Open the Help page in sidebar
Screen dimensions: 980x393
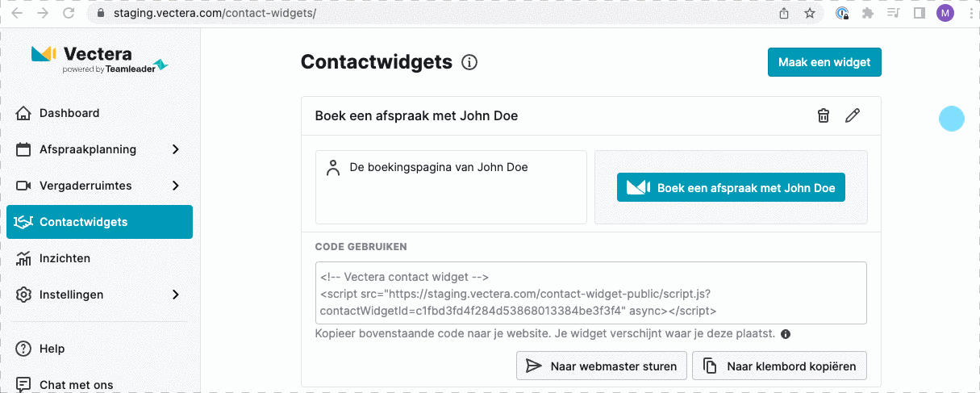point(52,349)
